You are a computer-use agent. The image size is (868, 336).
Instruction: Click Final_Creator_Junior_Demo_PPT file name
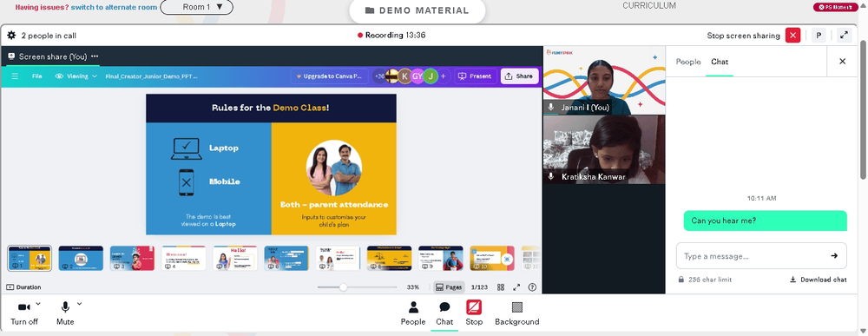point(151,76)
